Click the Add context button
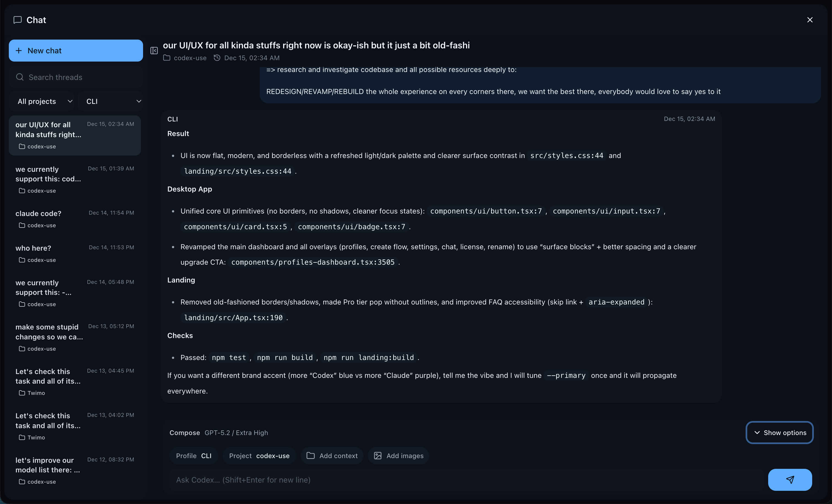This screenshot has height=504, width=832. click(332, 455)
